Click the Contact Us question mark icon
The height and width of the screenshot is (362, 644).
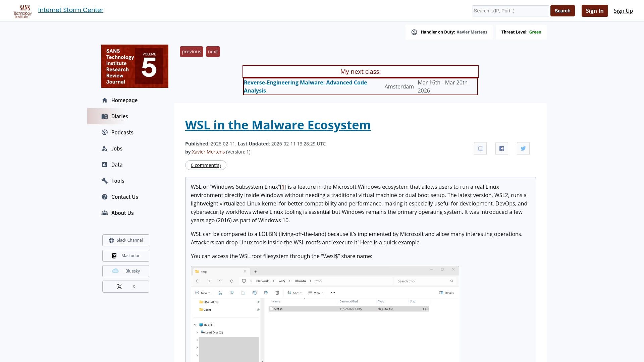pos(104,197)
